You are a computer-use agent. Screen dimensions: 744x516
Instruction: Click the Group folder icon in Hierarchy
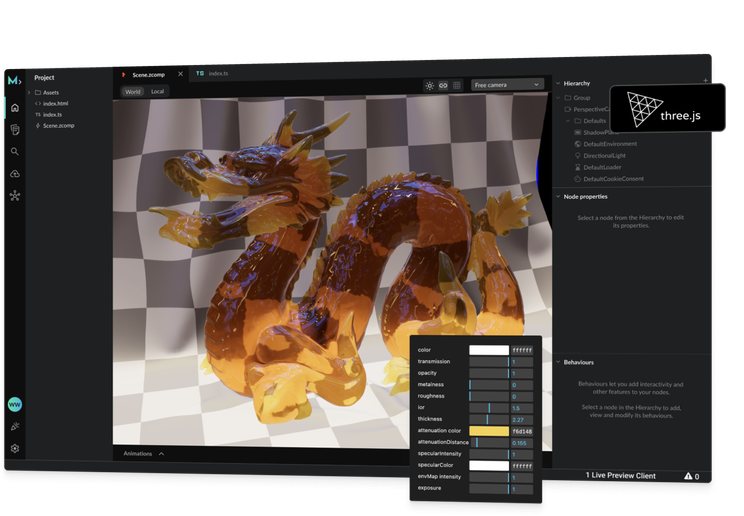point(567,98)
